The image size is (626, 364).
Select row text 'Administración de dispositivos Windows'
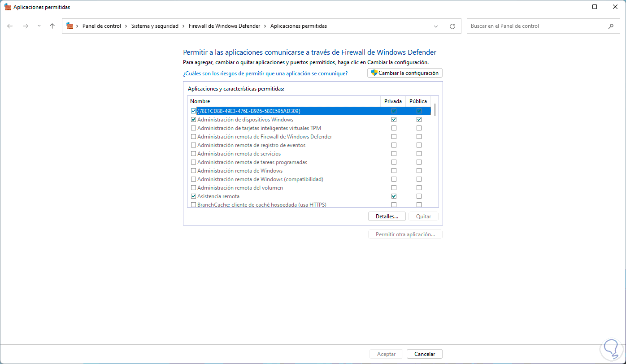pyautogui.click(x=245, y=120)
